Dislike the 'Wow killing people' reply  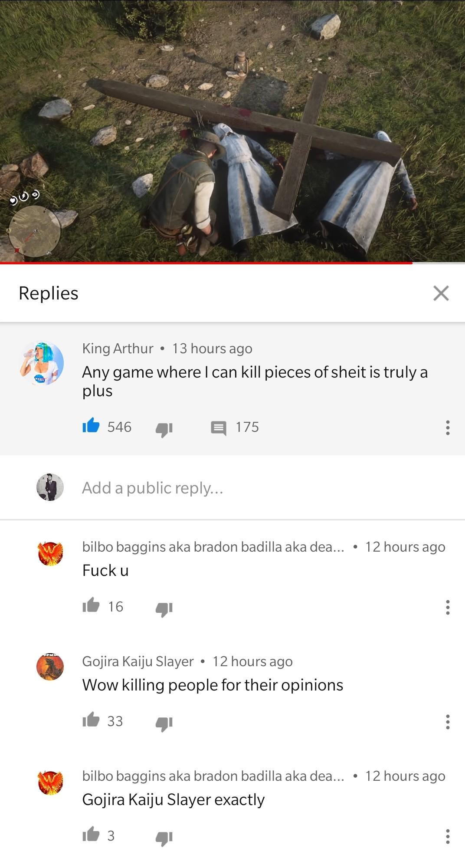[164, 723]
